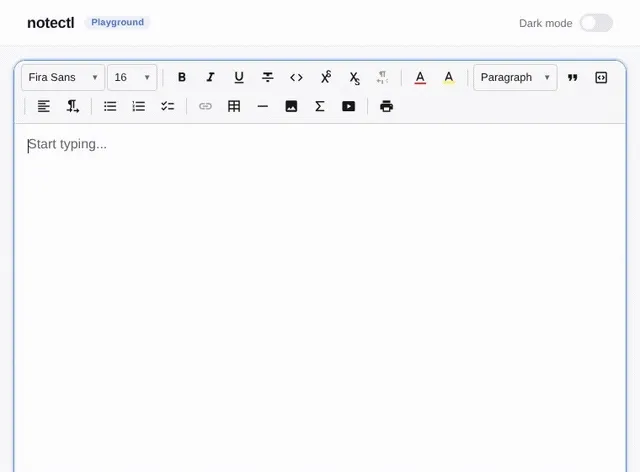The image size is (640, 472).
Task: Create a numbered list
Action: pyautogui.click(x=139, y=107)
